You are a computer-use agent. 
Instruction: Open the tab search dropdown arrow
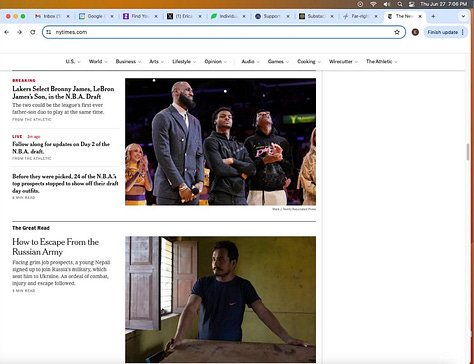pyautogui.click(x=463, y=16)
